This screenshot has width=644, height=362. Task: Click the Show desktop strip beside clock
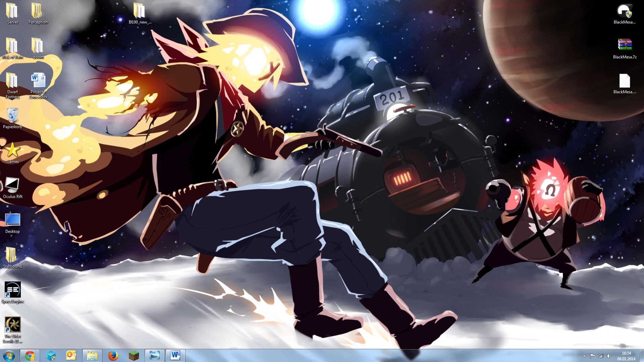pos(642,356)
